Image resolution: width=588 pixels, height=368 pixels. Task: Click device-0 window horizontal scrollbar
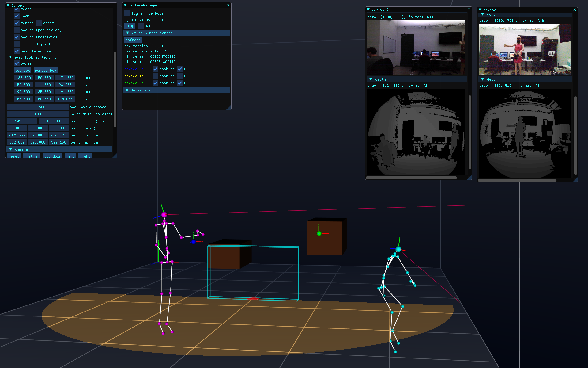pyautogui.click(x=517, y=180)
